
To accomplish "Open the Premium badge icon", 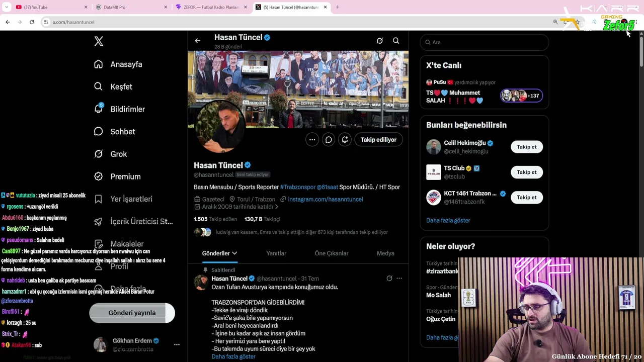I will [98, 176].
